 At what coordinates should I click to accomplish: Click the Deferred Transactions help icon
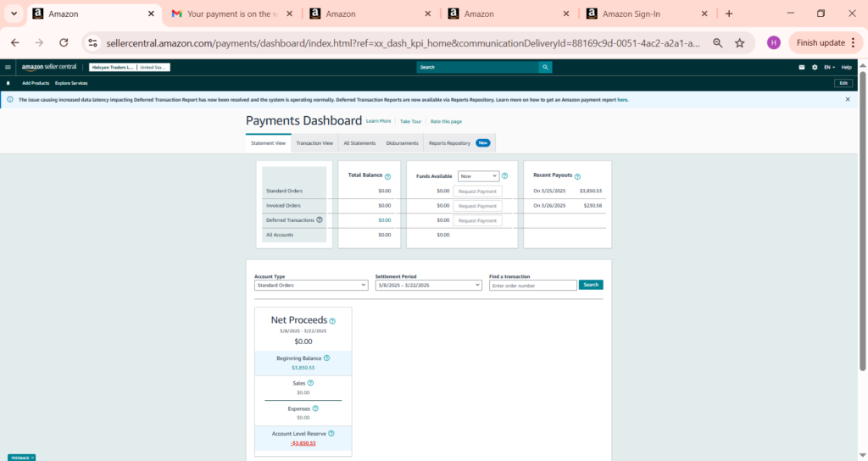(320, 219)
